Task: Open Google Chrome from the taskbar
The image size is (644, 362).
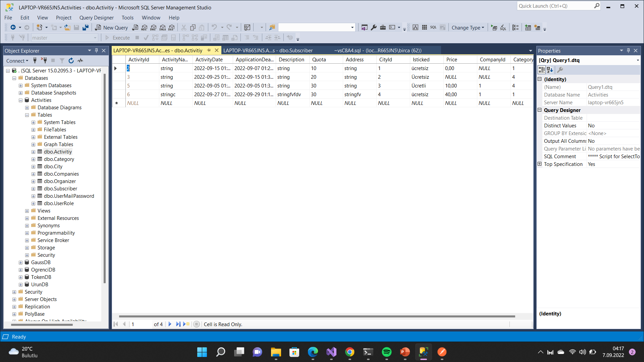Action: coord(350,352)
